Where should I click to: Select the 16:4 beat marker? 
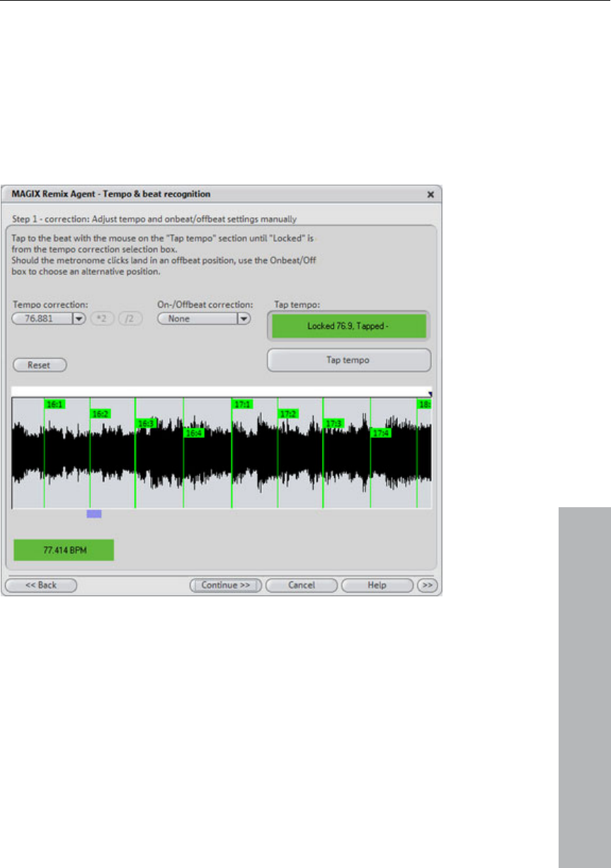tap(194, 433)
